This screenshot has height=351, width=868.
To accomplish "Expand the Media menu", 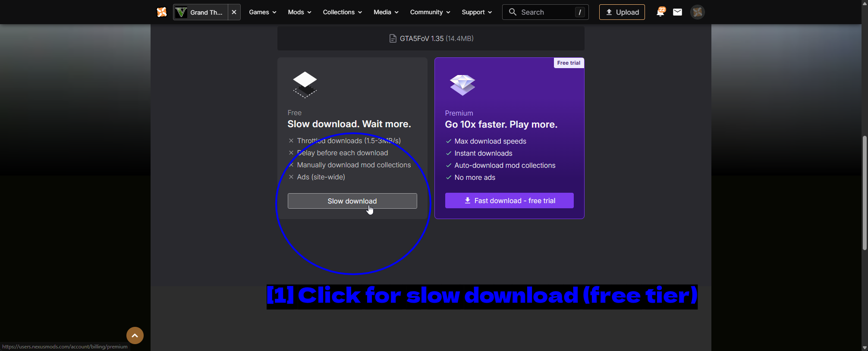I will [x=386, y=12].
